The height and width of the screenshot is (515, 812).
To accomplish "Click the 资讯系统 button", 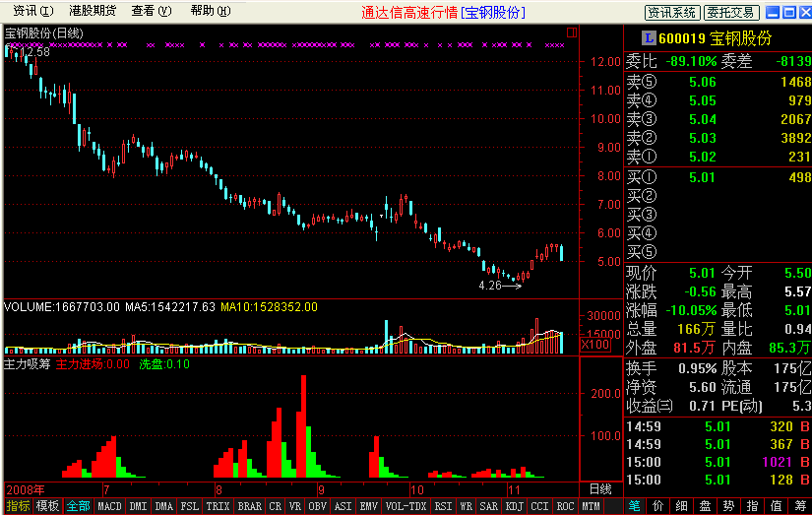I will pyautogui.click(x=672, y=13).
